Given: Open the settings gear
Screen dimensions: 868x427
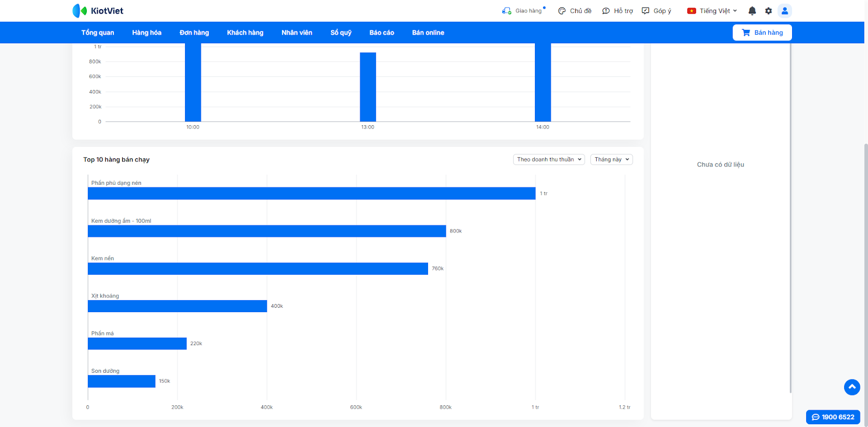Looking at the screenshot, I should point(768,11).
